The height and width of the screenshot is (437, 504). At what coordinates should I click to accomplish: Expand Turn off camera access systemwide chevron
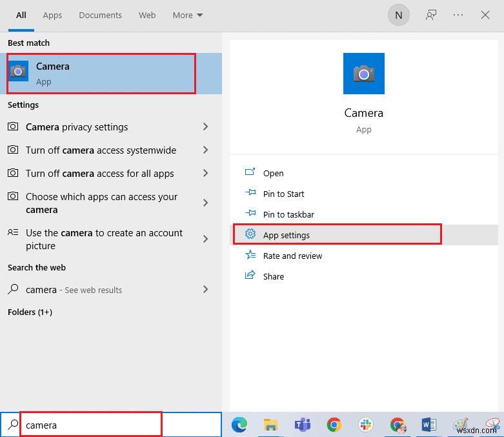pos(206,150)
